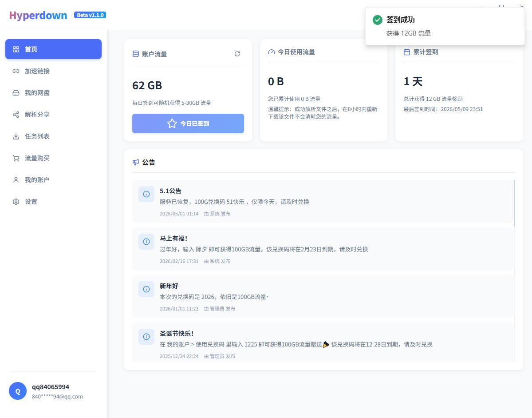The height and width of the screenshot is (418, 532).
Task: Click the 设置 gear icon
Action: click(x=16, y=201)
